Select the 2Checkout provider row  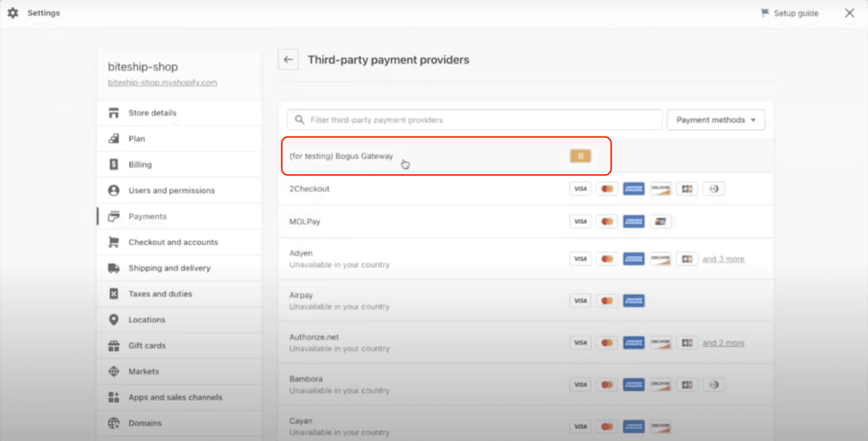(x=526, y=189)
